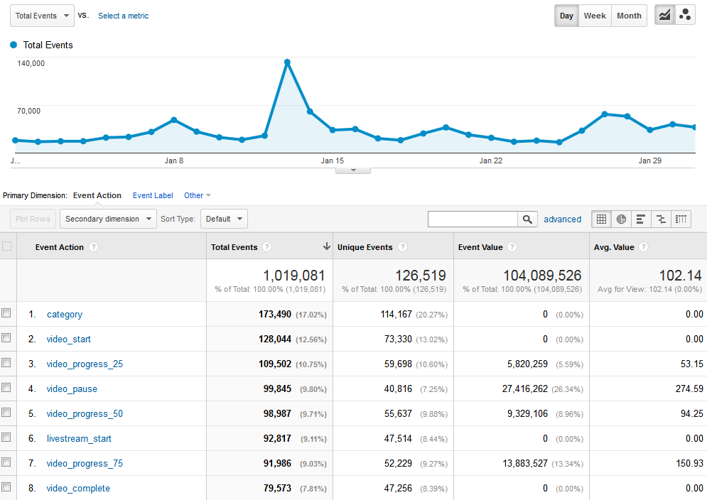Select the pivot table view icon
Viewport: 707px width, 500px height.
[681, 219]
